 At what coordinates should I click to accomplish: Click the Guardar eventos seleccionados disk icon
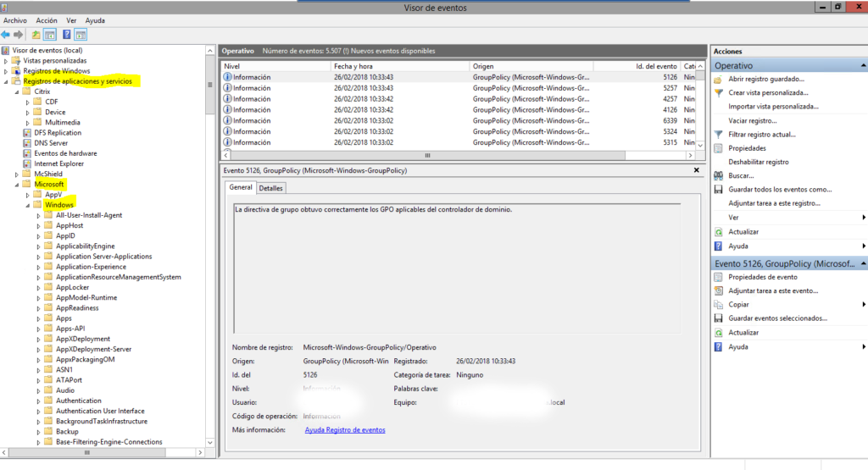coord(719,318)
